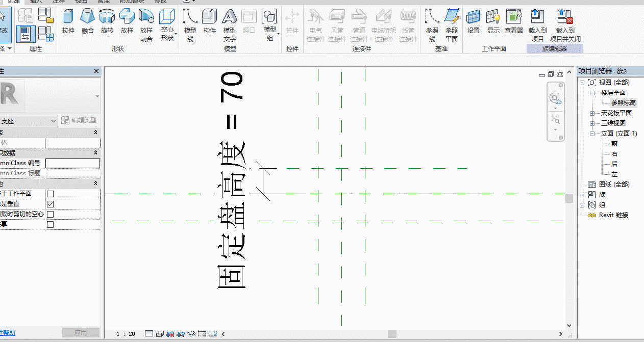The width and height of the screenshot is (644, 342).
Task: Select the 右 elevation view
Action: pos(614,154)
